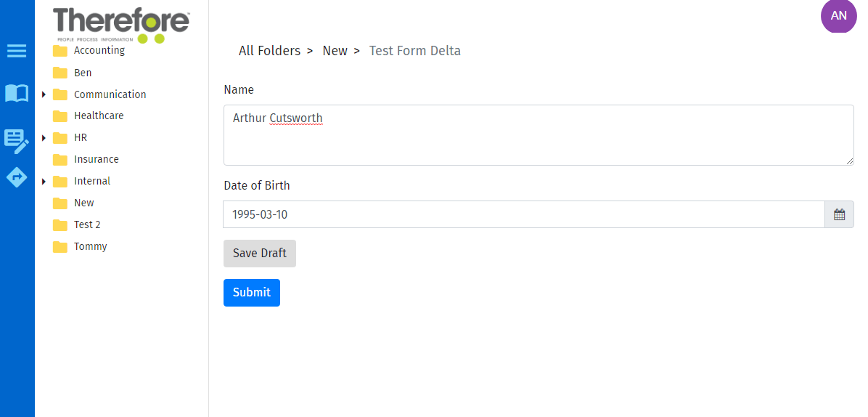Select the Insurance folder
This screenshot has width=868, height=417.
click(96, 160)
